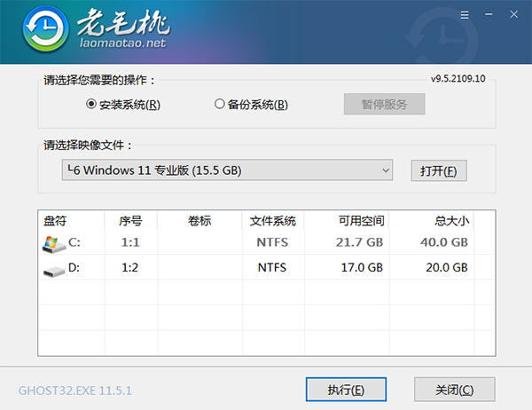Click sequence number 1:1
This screenshot has width=532, height=410.
(130, 242)
